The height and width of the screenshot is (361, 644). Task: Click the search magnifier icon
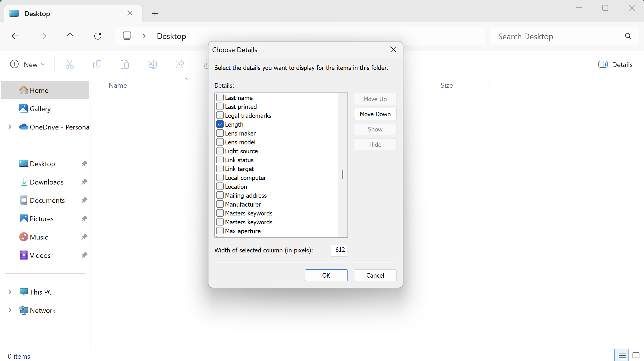628,36
